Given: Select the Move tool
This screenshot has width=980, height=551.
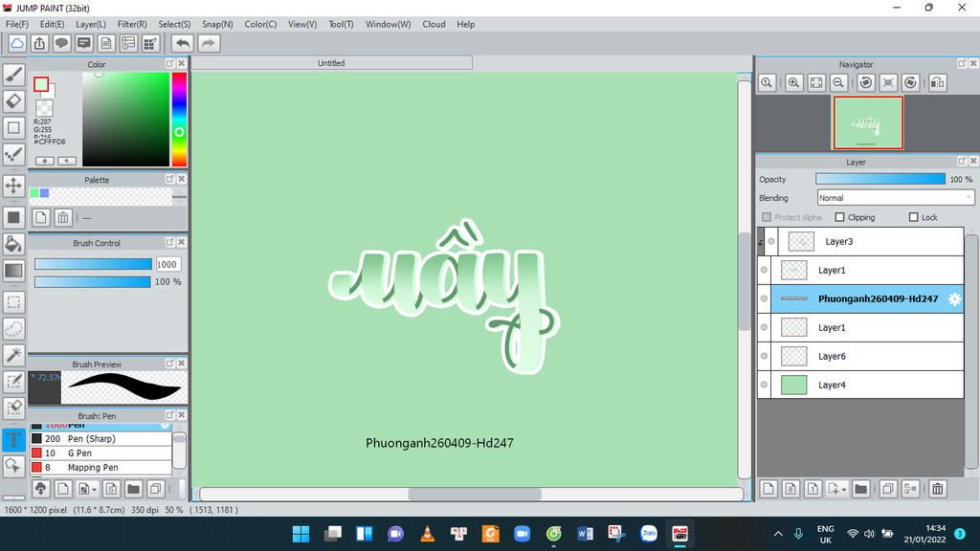Looking at the screenshot, I should tap(13, 186).
